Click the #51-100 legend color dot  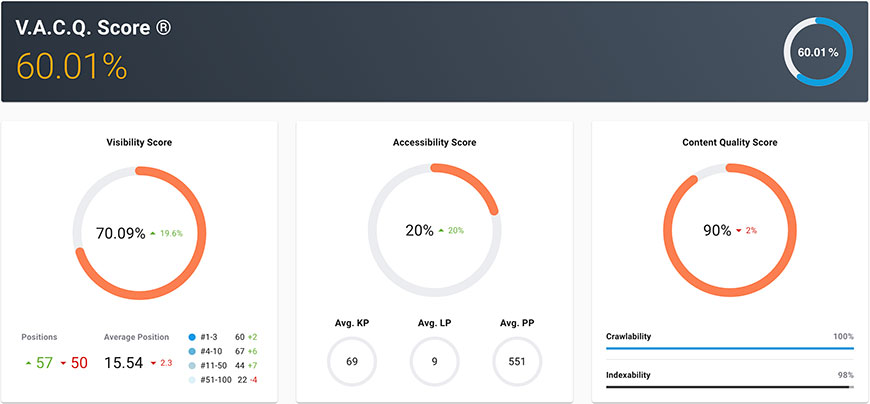click(x=192, y=382)
